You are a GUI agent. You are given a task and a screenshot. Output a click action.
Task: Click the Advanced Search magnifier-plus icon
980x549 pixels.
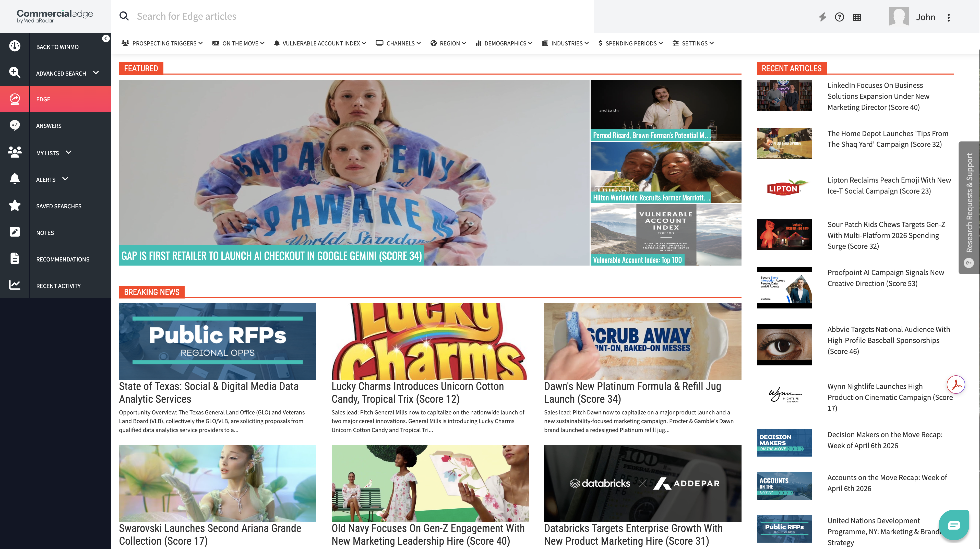(x=15, y=72)
